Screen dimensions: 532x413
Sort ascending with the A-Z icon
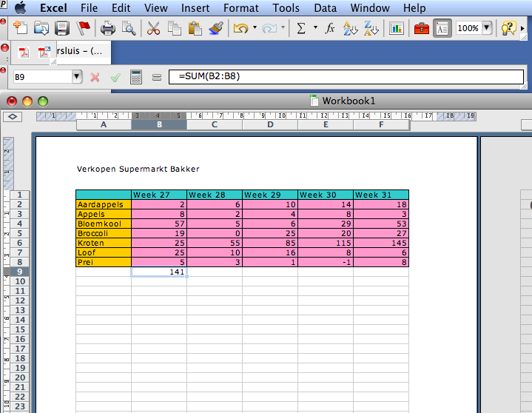[351, 28]
